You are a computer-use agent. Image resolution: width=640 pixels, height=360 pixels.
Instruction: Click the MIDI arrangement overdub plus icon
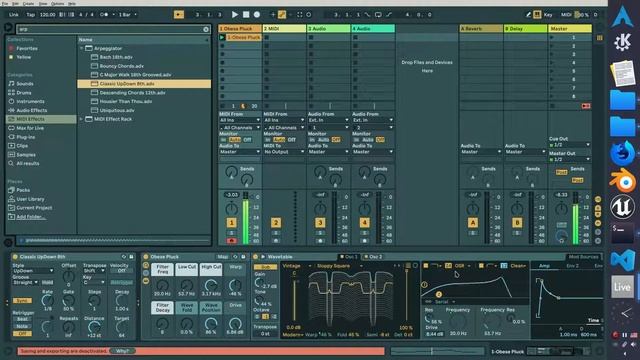click(x=273, y=15)
